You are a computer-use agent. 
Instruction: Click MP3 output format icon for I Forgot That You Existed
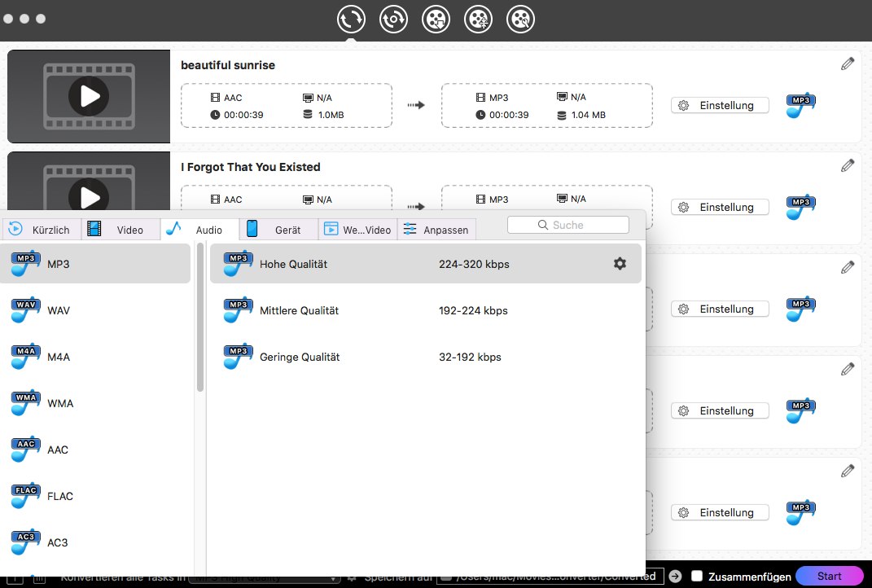[x=800, y=207]
